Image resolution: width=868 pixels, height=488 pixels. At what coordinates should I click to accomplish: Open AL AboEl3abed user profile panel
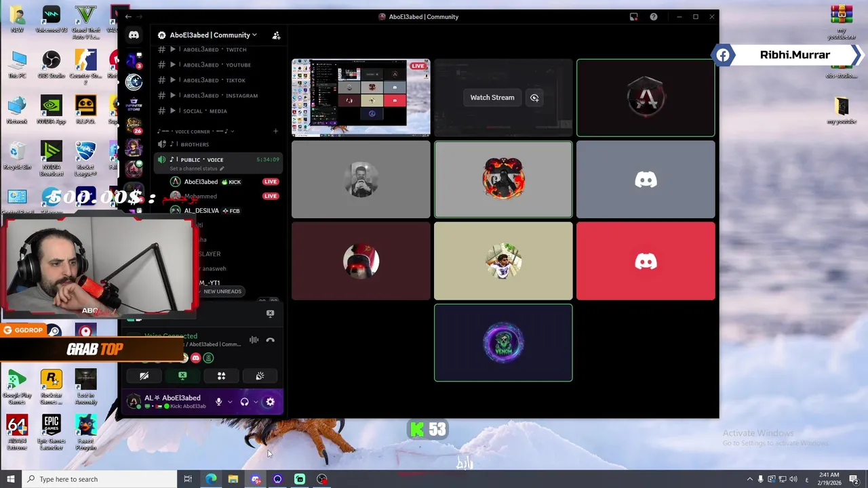coord(168,402)
